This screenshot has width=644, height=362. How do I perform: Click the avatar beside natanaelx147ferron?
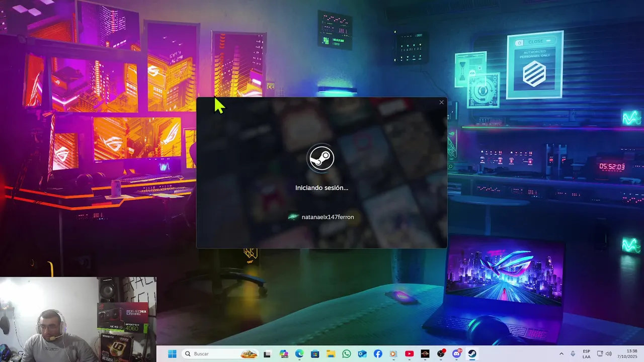click(293, 217)
